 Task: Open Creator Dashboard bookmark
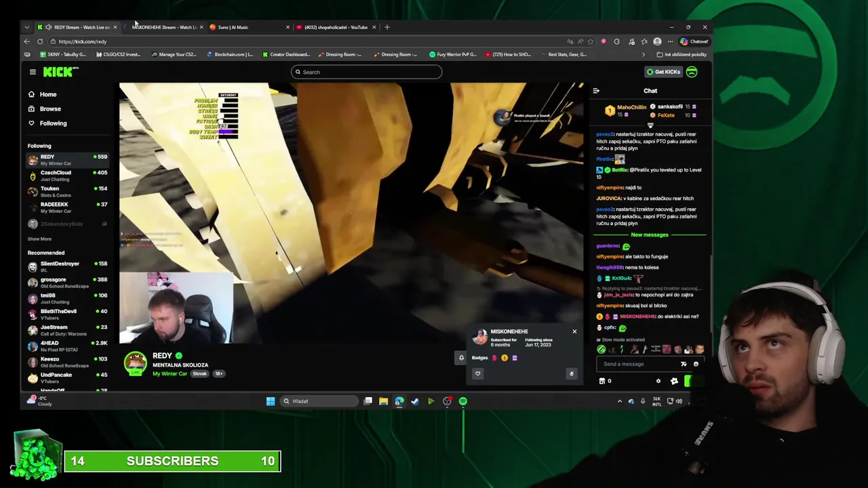[285, 54]
